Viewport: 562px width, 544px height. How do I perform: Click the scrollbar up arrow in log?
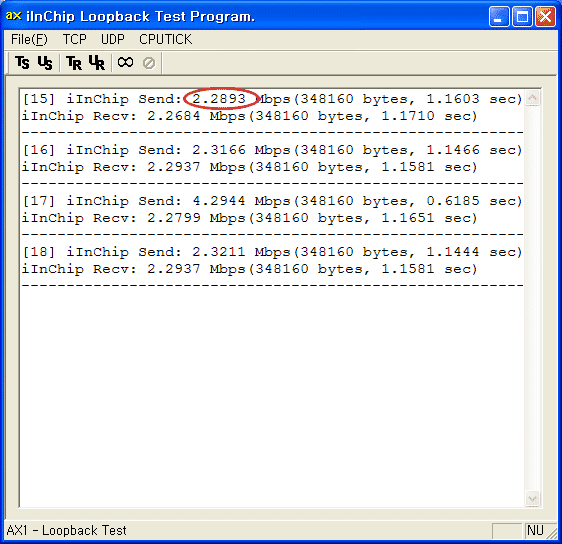[x=533, y=97]
